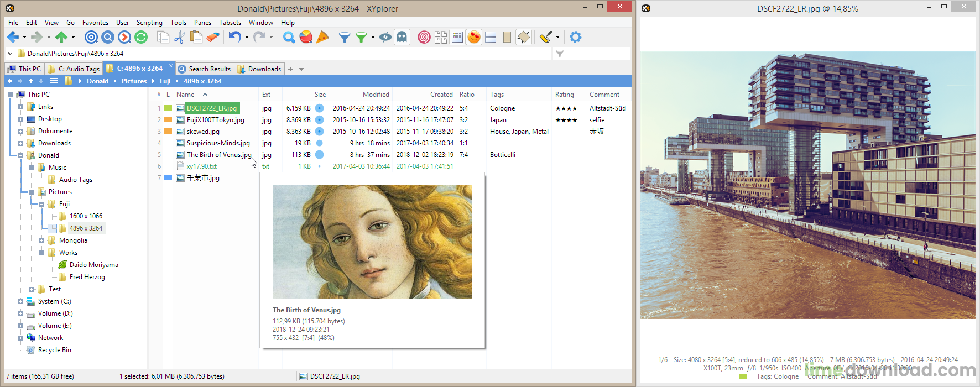The image size is (980, 387).
Task: Toggle the ghost filter icon
Action: 402,37
